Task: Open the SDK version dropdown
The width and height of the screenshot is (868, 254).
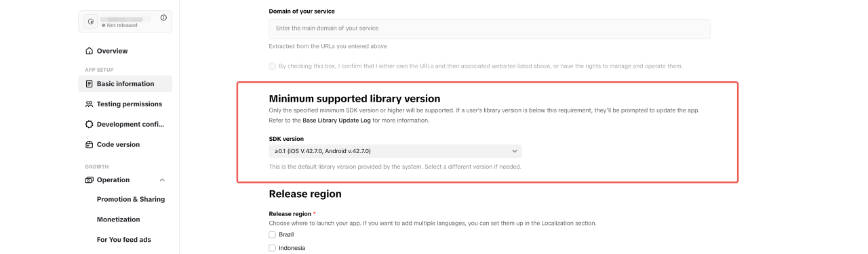Action: pyautogui.click(x=395, y=151)
